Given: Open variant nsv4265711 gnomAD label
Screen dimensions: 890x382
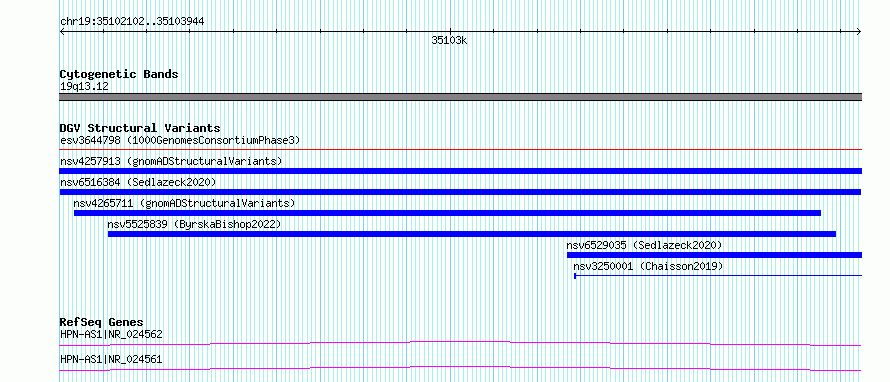Looking at the screenshot, I should pos(184,203).
